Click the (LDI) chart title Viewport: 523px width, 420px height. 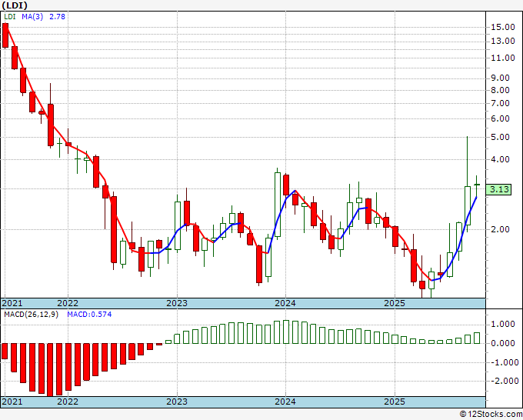tap(15, 5)
